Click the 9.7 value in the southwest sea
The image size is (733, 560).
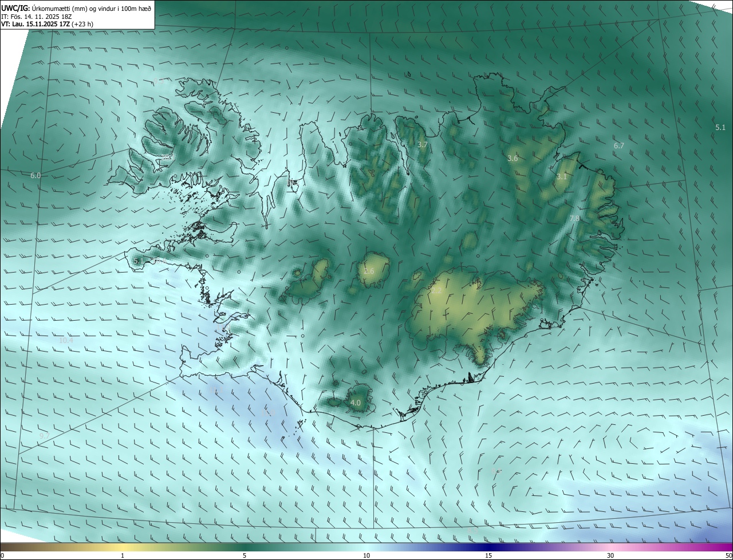tap(44, 436)
